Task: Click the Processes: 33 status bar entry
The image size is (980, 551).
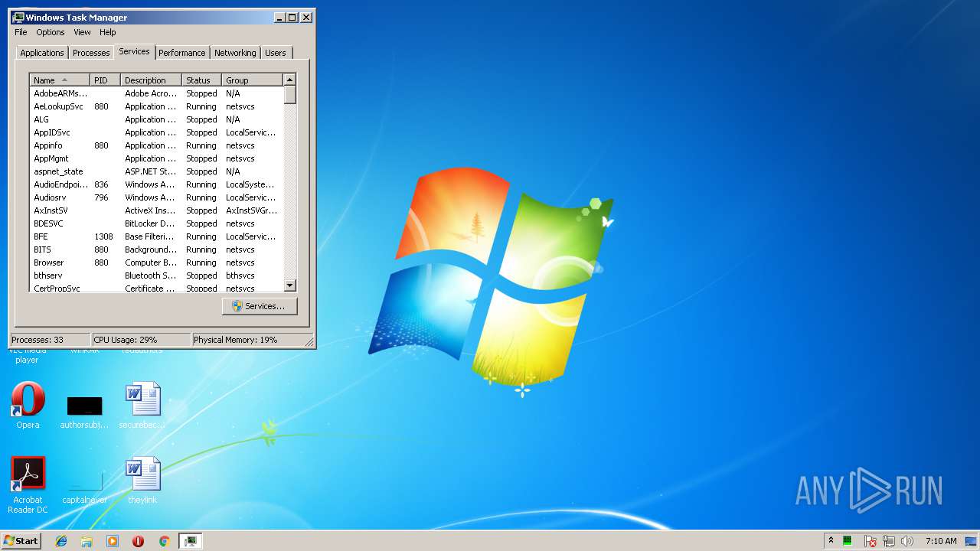Action: [51, 340]
